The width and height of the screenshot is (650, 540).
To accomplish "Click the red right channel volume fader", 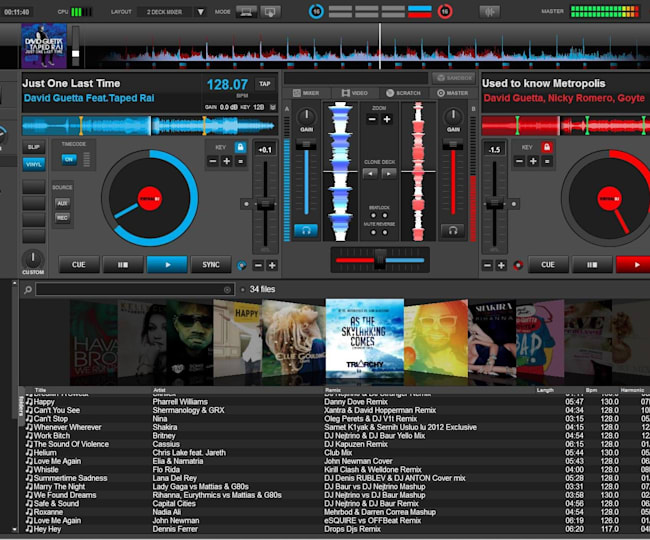I will (453, 145).
